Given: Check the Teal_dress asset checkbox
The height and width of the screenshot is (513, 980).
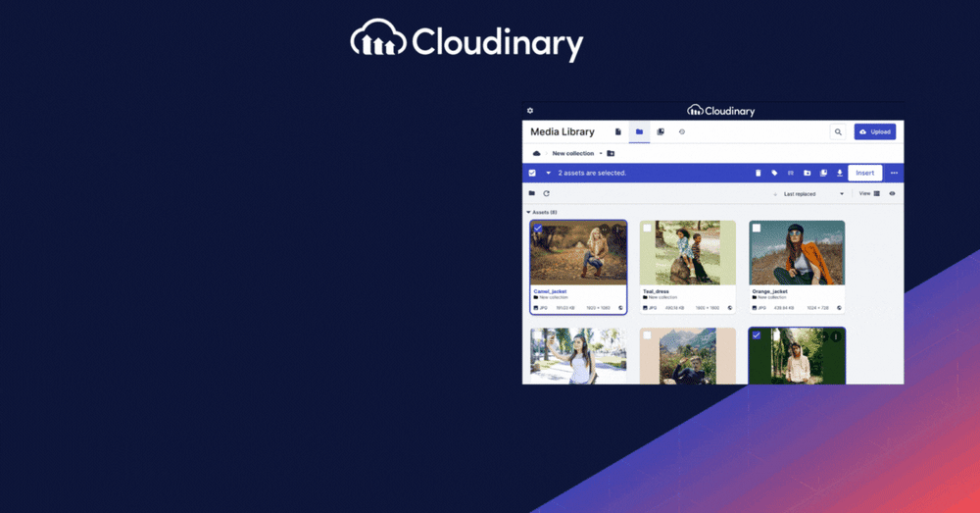Looking at the screenshot, I should point(647,229).
